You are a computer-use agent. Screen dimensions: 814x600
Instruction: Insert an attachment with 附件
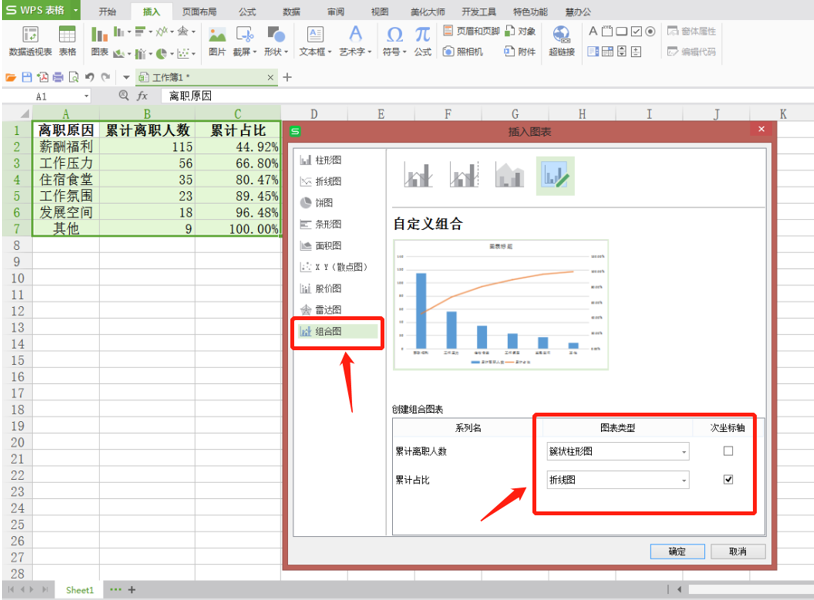(x=520, y=51)
